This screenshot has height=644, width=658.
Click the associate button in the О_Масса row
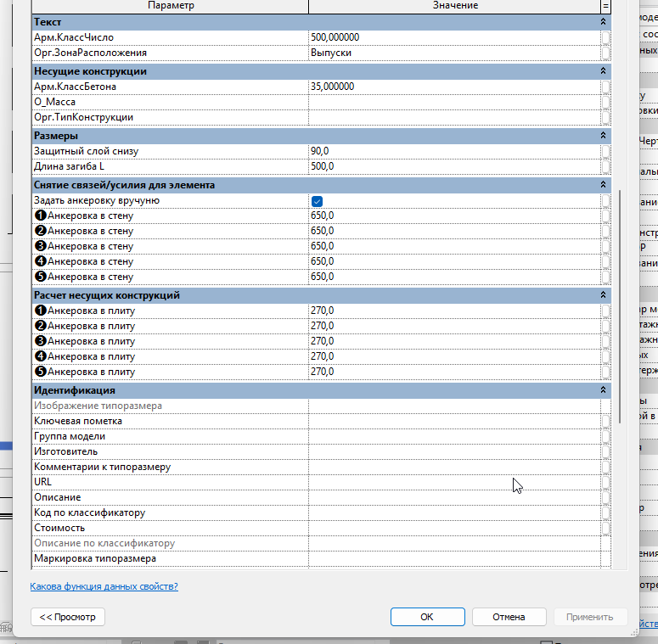click(605, 102)
